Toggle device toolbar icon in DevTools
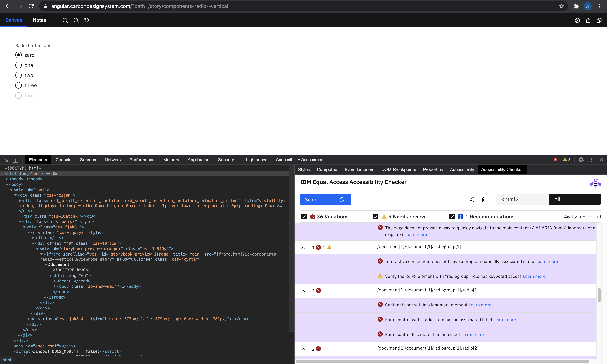 coord(16,160)
